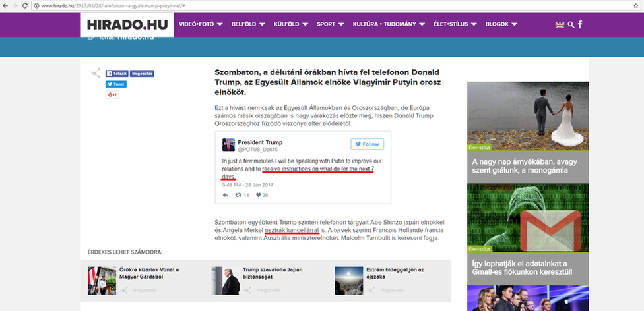Expand the dropdown arrow beside VIDEÓ+FOTÓ
This screenshot has height=311, width=644.
(220, 24)
